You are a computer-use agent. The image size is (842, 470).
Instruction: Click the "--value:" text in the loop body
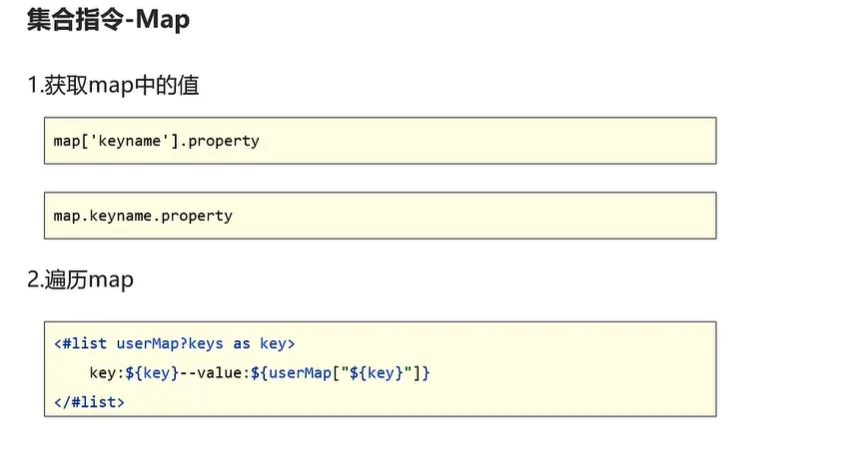tap(214, 373)
